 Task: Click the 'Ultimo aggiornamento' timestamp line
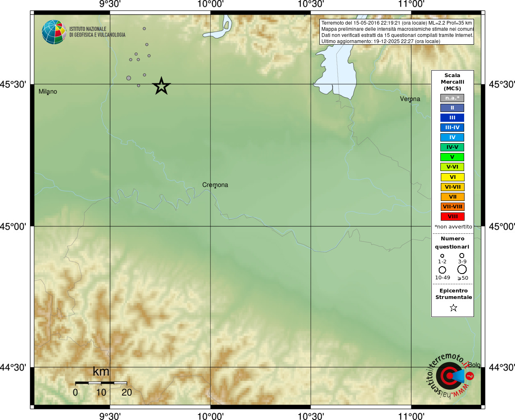pyautogui.click(x=381, y=41)
